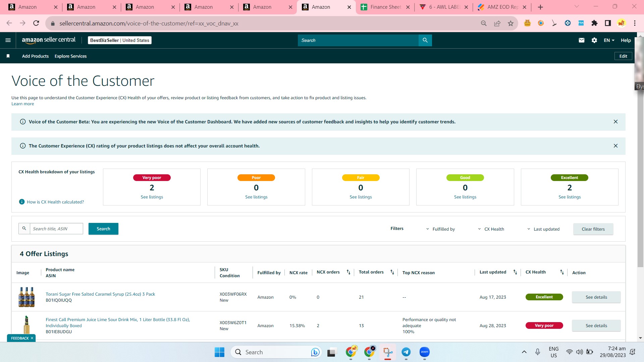See listings under Fair
Screen dimensions: 644x362
click(361, 197)
